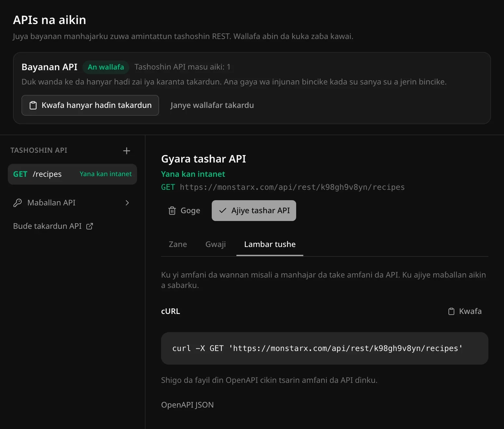Open the OpenAPI JSON link
The image size is (504, 429).
click(187, 405)
